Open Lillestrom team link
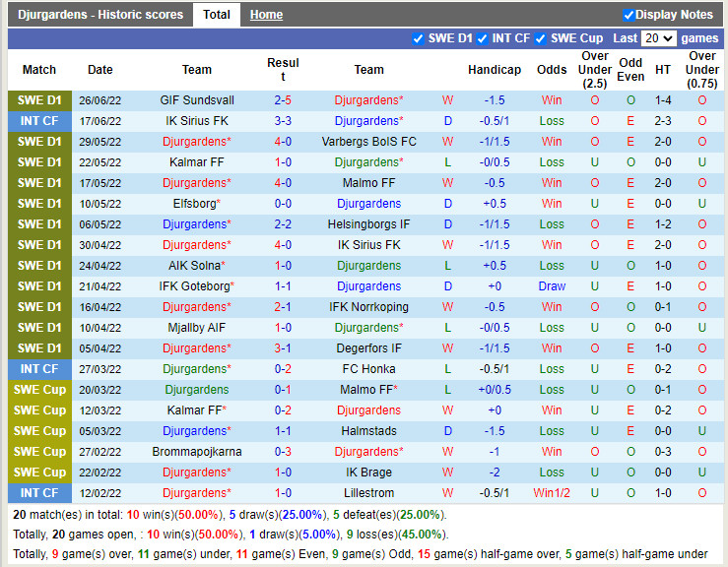Image resolution: width=728 pixels, height=567 pixels. (x=368, y=493)
